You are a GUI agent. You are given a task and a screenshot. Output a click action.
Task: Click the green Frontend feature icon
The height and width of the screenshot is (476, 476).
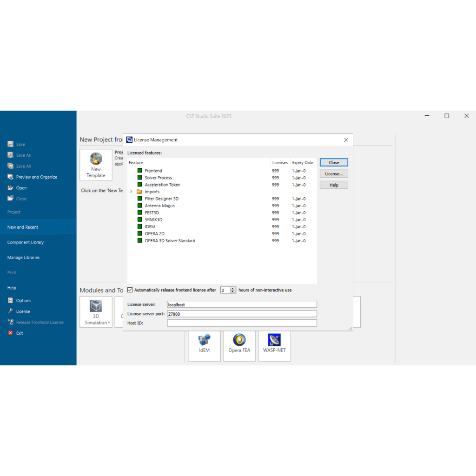(x=139, y=171)
